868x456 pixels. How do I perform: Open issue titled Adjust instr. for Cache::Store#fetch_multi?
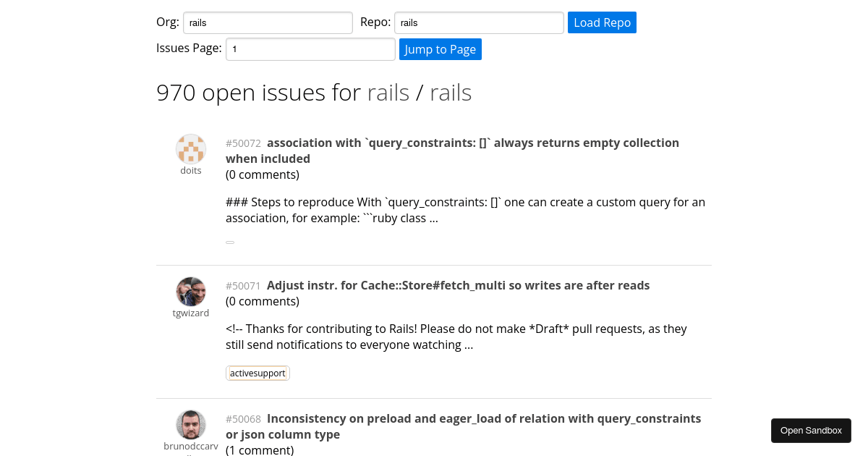(458, 285)
